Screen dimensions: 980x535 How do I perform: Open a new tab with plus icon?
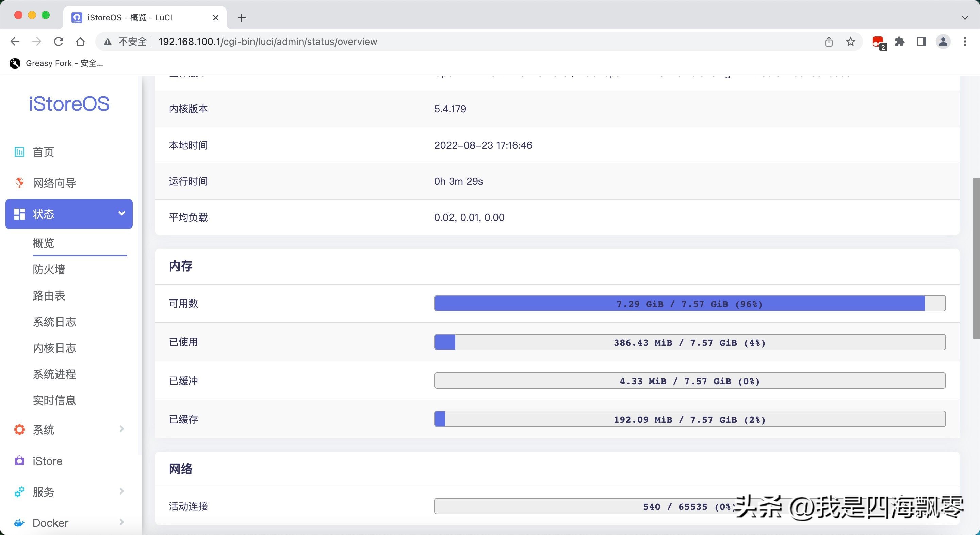tap(242, 17)
